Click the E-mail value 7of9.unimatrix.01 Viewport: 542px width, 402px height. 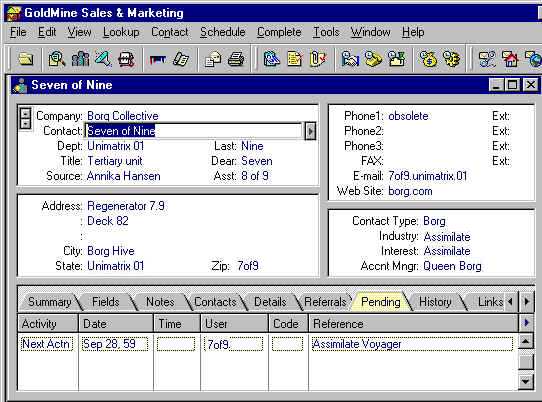pyautogui.click(x=427, y=176)
